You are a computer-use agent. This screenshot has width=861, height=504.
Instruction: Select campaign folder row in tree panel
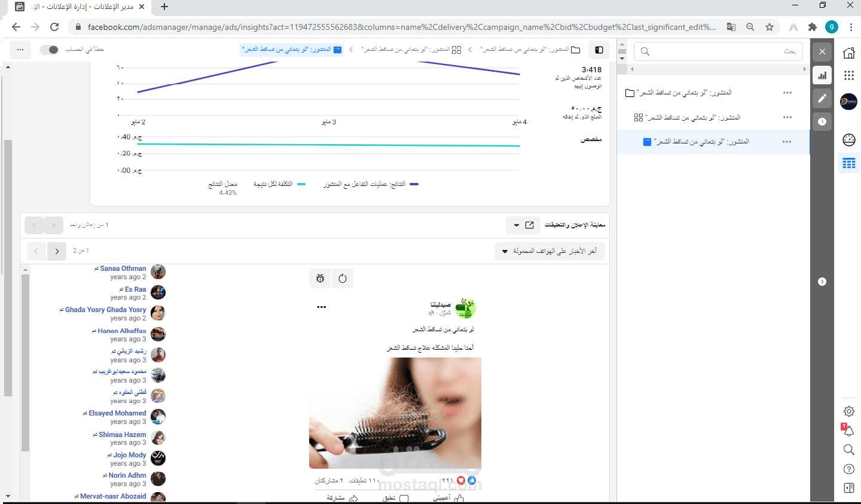click(x=713, y=93)
